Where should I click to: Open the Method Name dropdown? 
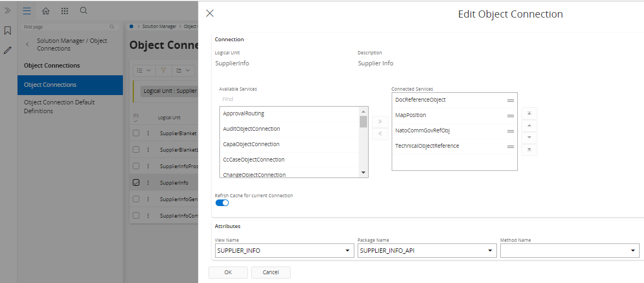click(x=632, y=251)
